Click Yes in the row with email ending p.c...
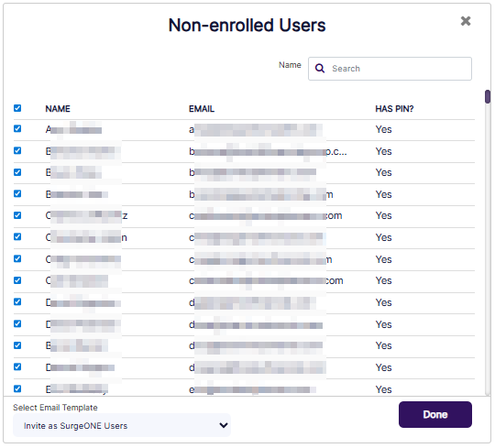The height and width of the screenshot is (448, 495). pyautogui.click(x=383, y=151)
